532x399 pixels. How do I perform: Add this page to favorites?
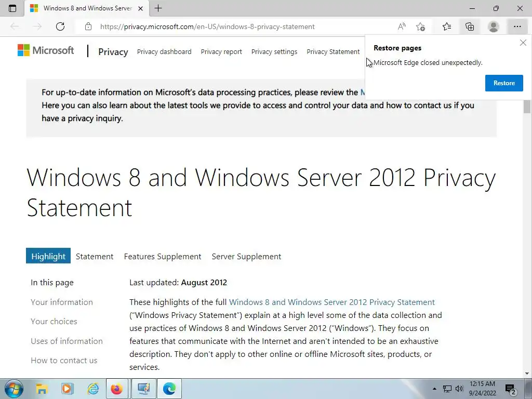point(420,26)
